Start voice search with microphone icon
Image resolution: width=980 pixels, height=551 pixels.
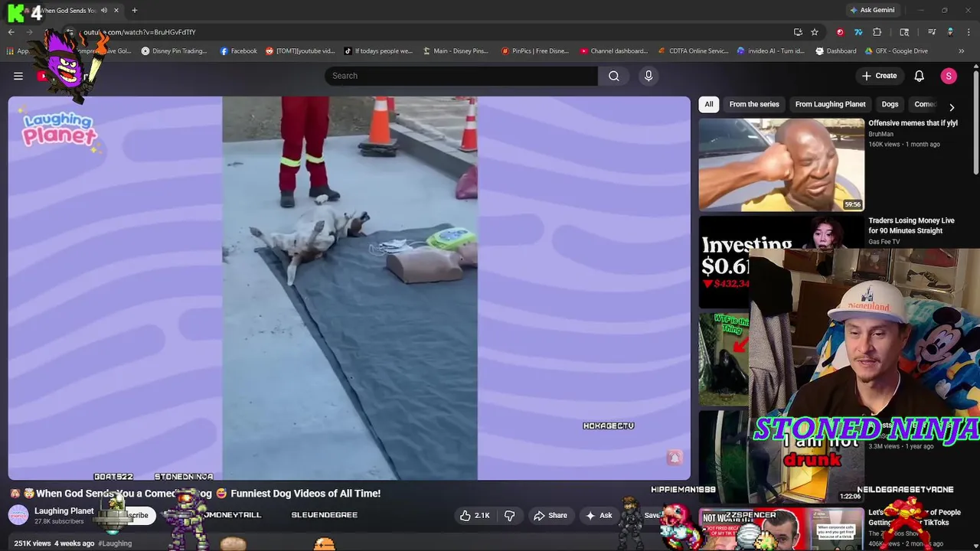coord(648,76)
